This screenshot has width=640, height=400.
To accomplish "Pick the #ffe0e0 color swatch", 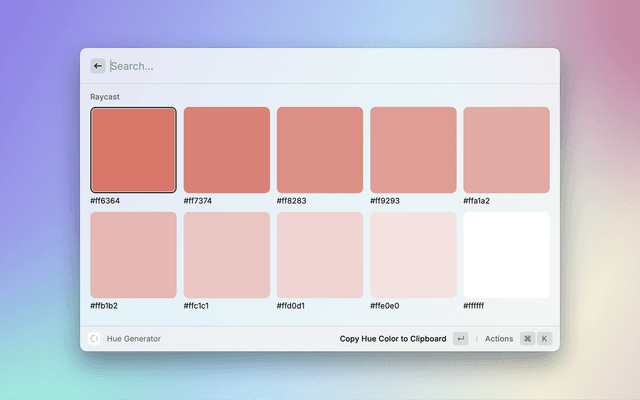I will 413,255.
